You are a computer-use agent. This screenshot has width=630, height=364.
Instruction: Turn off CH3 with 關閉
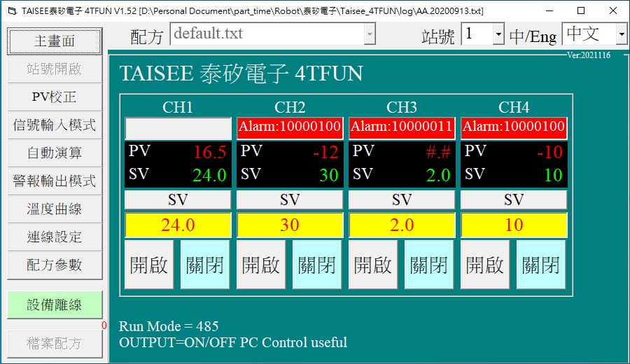pyautogui.click(x=429, y=265)
